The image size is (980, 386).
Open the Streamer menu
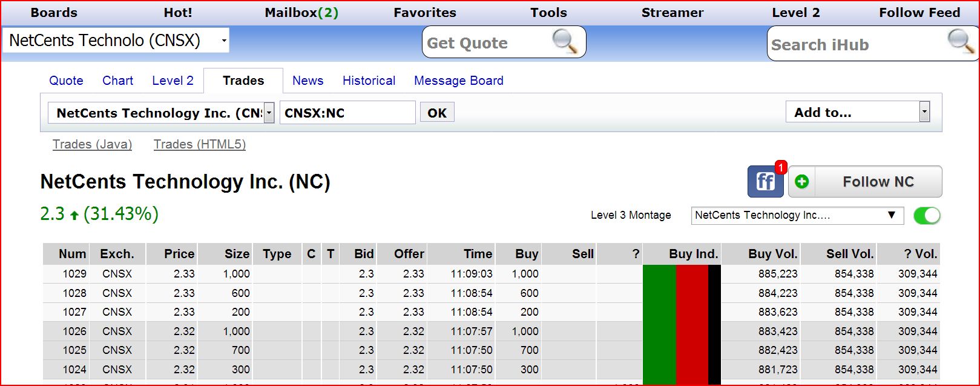[673, 13]
